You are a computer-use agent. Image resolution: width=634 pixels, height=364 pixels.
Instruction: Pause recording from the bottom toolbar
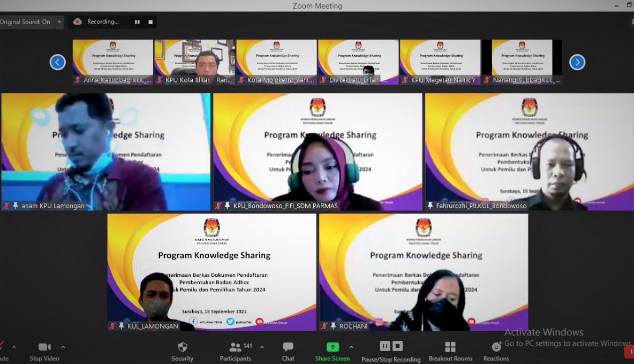pyautogui.click(x=384, y=346)
